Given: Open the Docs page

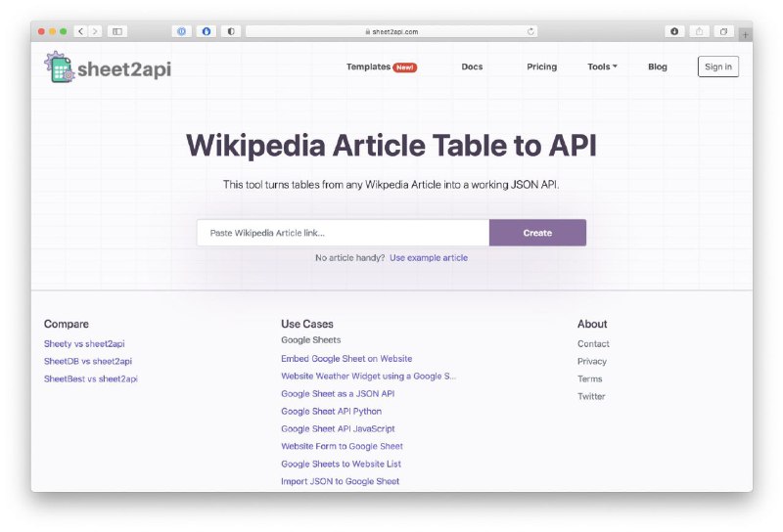Looking at the screenshot, I should [x=472, y=66].
